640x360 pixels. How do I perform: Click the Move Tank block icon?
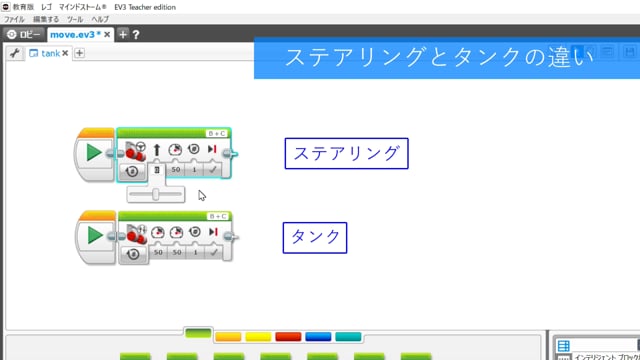click(x=137, y=234)
